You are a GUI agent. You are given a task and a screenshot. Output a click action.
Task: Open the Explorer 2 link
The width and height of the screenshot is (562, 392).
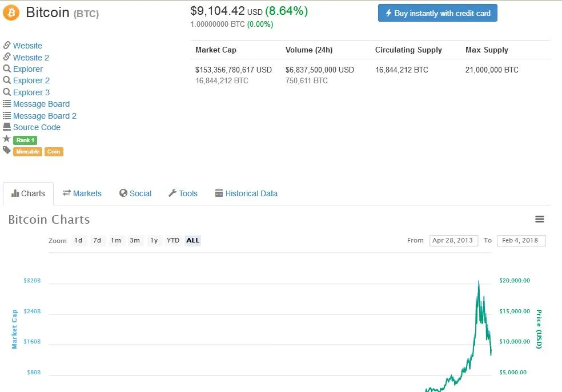31,80
